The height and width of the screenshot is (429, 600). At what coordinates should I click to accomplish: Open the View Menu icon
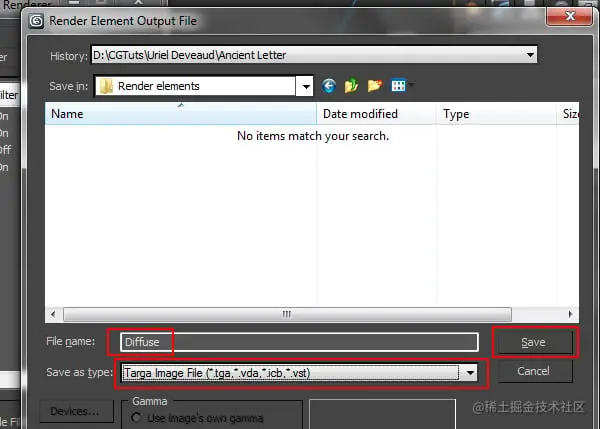pyautogui.click(x=401, y=85)
